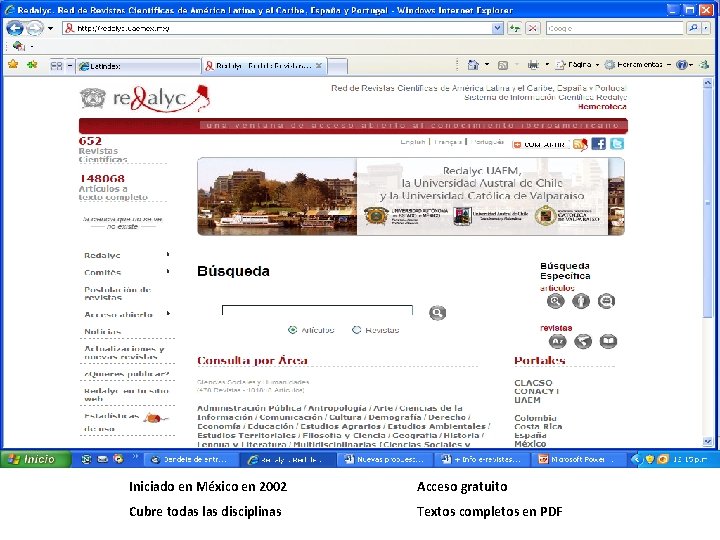Click the Windows Inicio start button
720x540 pixels.
pos(36,459)
